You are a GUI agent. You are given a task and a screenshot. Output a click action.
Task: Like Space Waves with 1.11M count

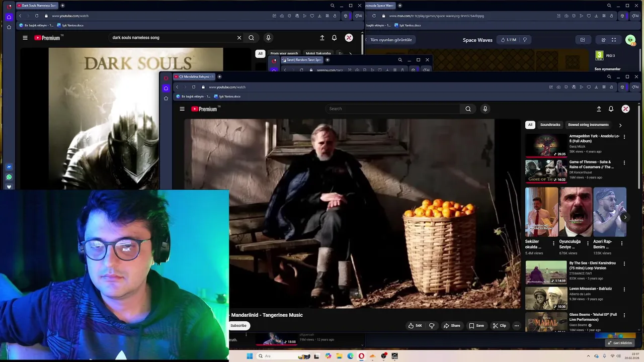click(x=508, y=40)
